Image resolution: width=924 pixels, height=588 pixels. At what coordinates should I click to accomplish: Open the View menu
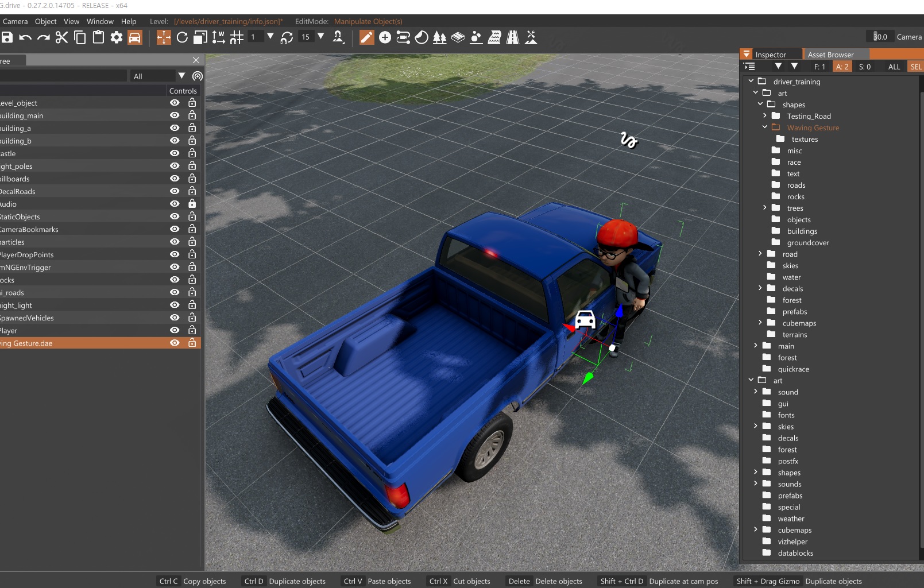(x=72, y=21)
